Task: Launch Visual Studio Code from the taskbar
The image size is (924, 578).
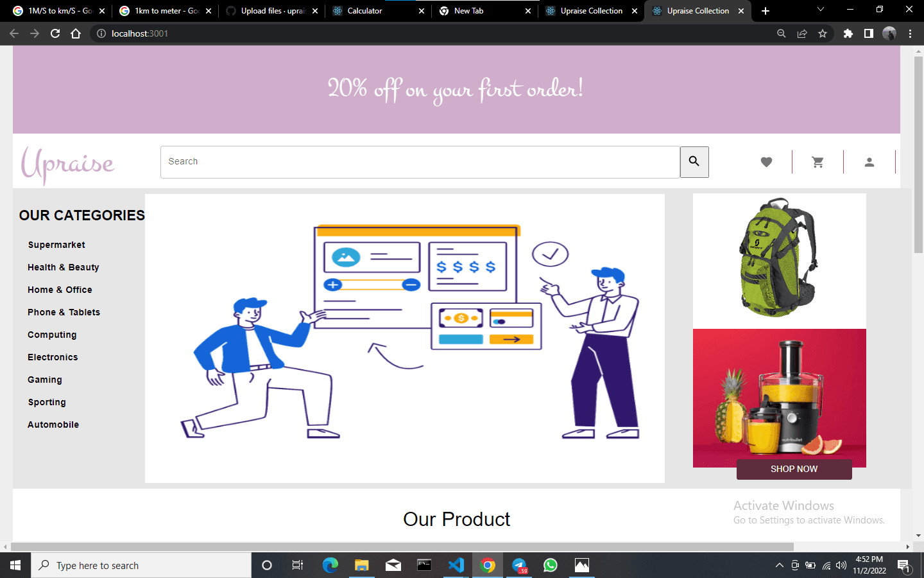Action: (456, 565)
